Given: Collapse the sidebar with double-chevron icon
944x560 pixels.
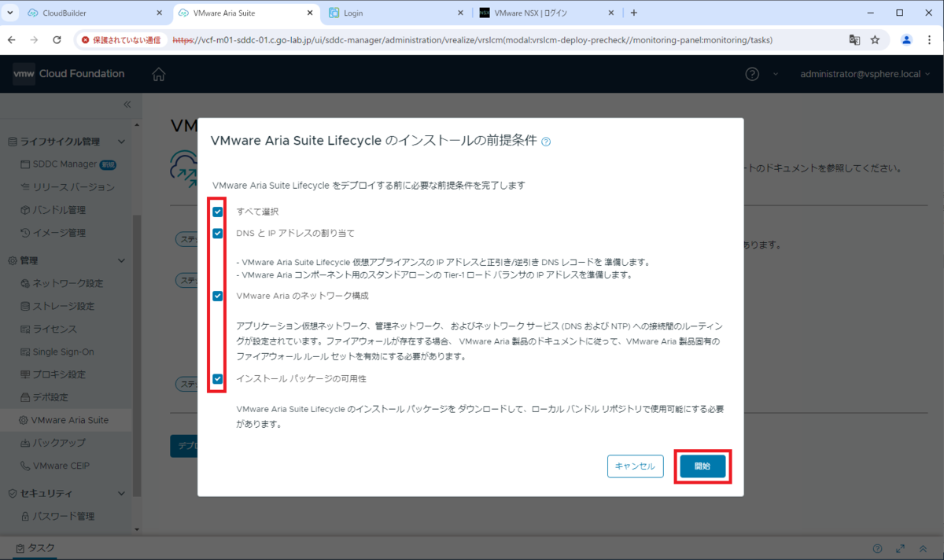Looking at the screenshot, I should click(127, 105).
